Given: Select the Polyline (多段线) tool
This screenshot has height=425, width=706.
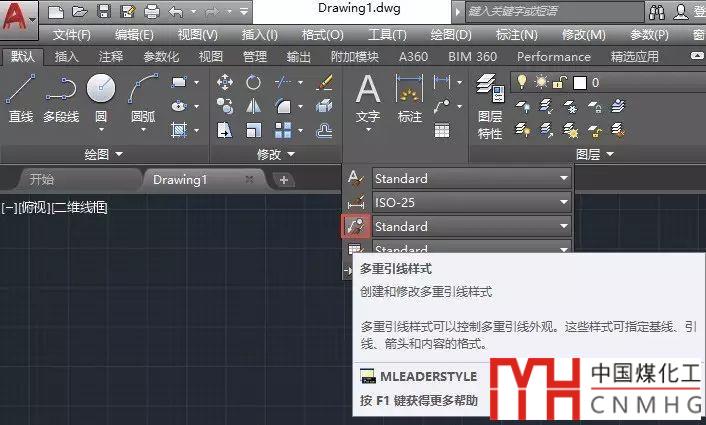Looking at the screenshot, I should pos(61,98).
